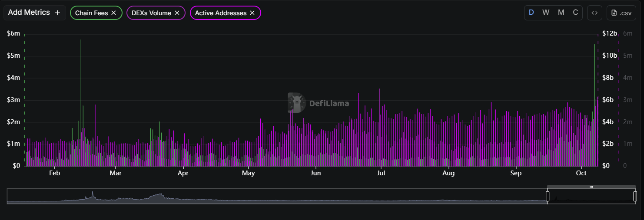Switch chart to Monthly (M) grouping
This screenshot has height=220, width=644.
click(561, 13)
